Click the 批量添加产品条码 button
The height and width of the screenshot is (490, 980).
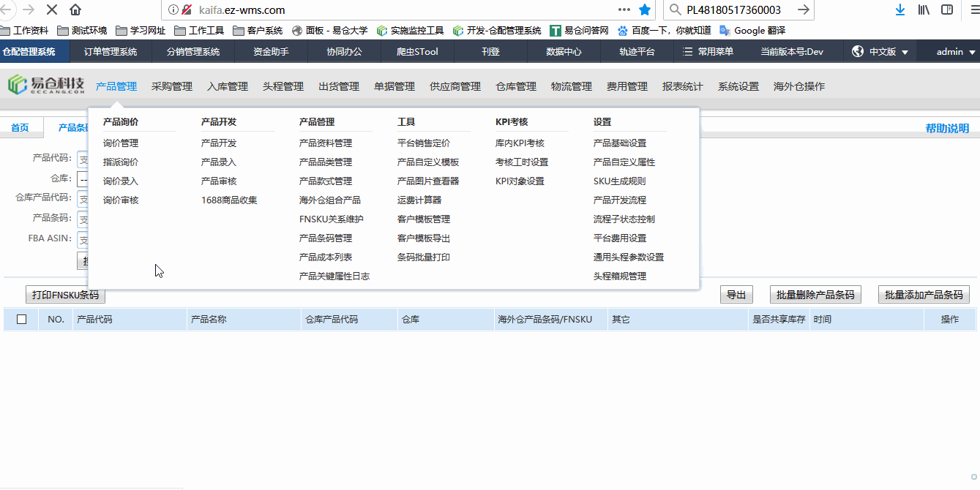[924, 294]
